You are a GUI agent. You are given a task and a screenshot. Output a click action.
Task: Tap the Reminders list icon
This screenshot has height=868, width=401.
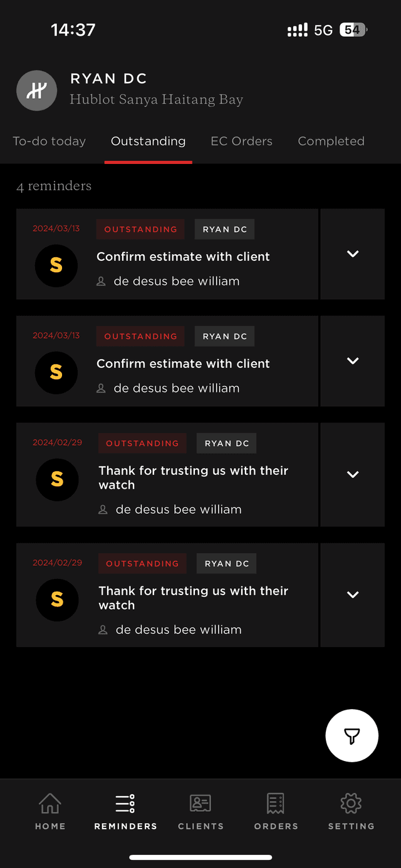point(125,804)
